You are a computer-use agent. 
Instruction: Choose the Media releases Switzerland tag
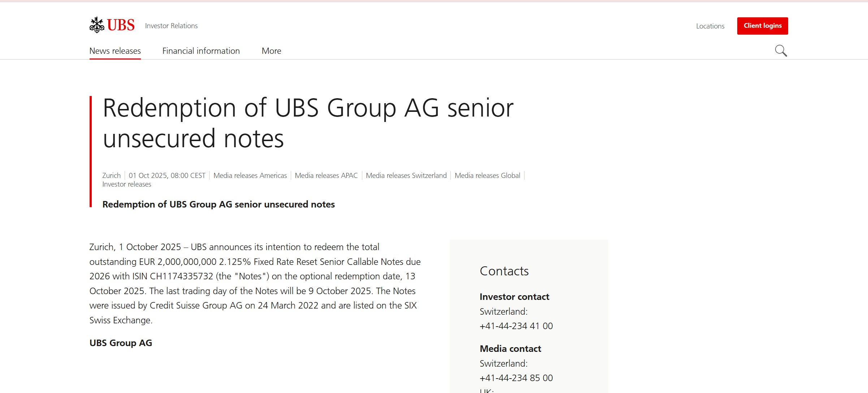tap(406, 175)
